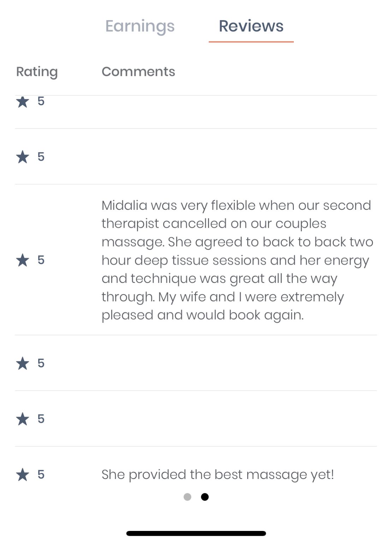The height and width of the screenshot is (544, 392).
Task: Tap the star directly above the "best massage" row
Action: [23, 419]
